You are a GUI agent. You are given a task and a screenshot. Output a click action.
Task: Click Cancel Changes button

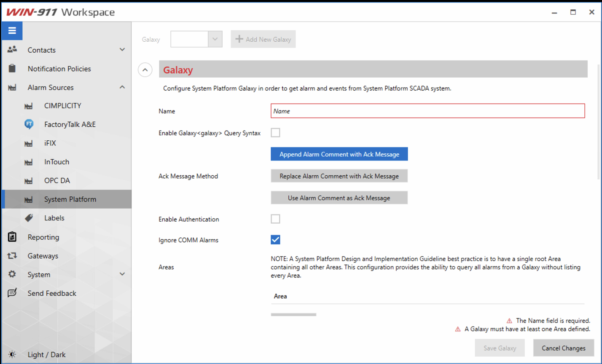point(564,348)
